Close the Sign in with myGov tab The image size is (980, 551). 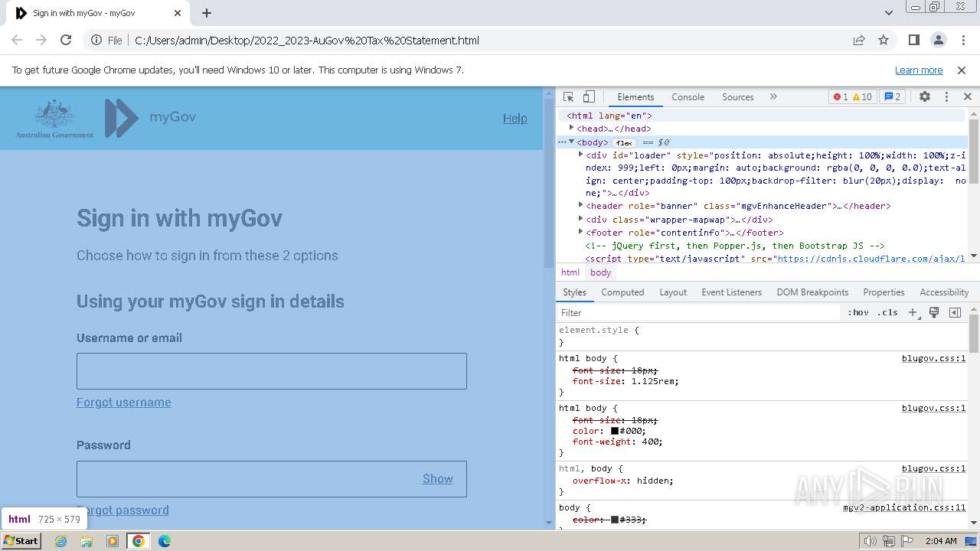pyautogui.click(x=178, y=13)
